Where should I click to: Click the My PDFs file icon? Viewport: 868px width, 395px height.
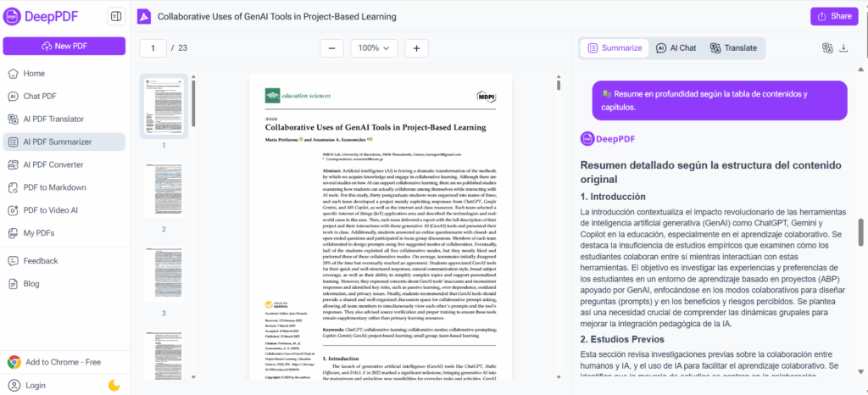coord(14,233)
